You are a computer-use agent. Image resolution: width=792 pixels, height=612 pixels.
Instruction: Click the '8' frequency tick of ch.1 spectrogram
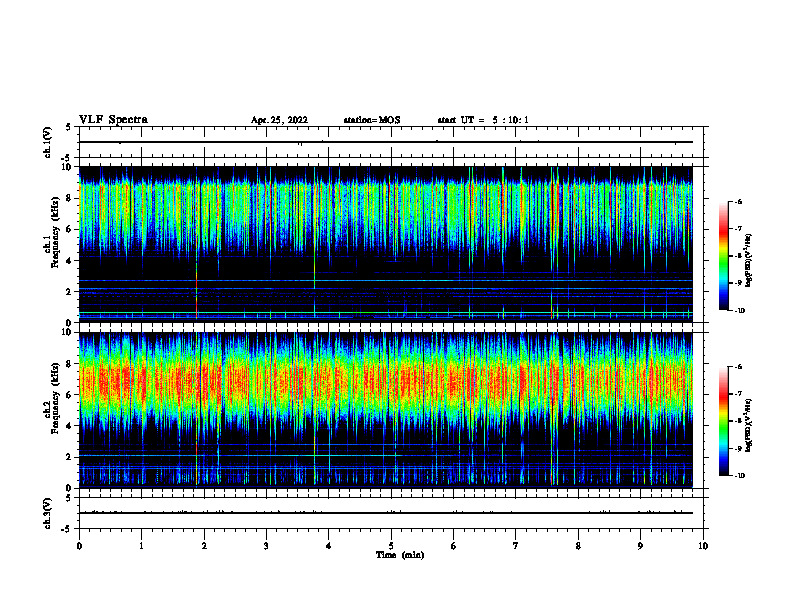click(x=70, y=198)
